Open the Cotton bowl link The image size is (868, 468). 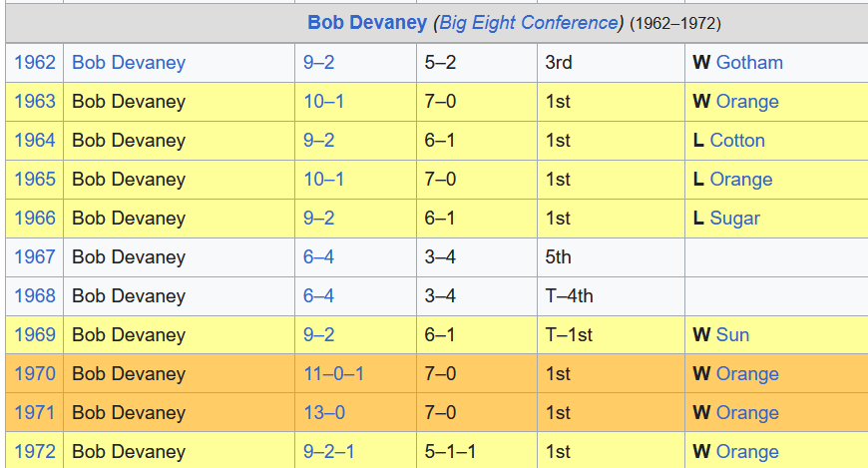click(x=737, y=141)
